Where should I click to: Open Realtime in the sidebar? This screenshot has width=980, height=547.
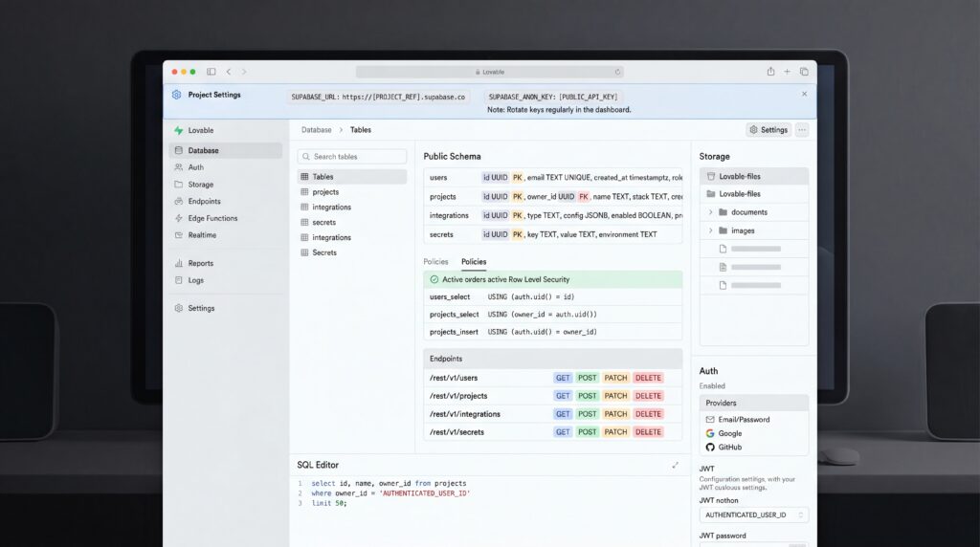[226, 235]
